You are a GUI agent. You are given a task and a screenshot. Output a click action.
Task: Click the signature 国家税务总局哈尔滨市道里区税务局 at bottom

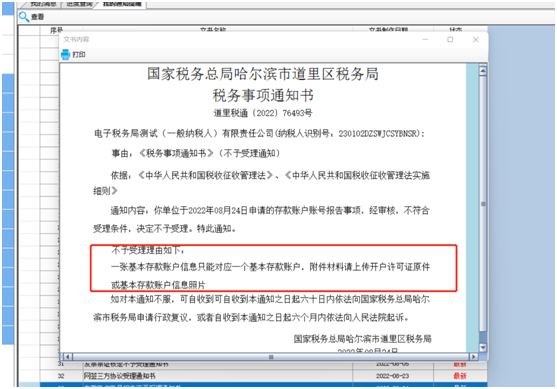click(362, 339)
